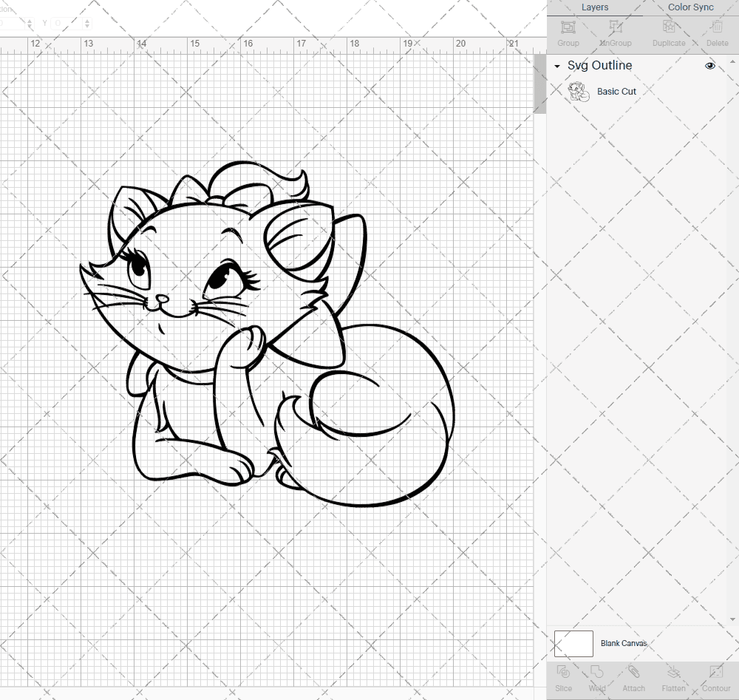Viewport: 739px width, 700px height.
Task: Click the UnGroup icon
Action: click(x=615, y=27)
